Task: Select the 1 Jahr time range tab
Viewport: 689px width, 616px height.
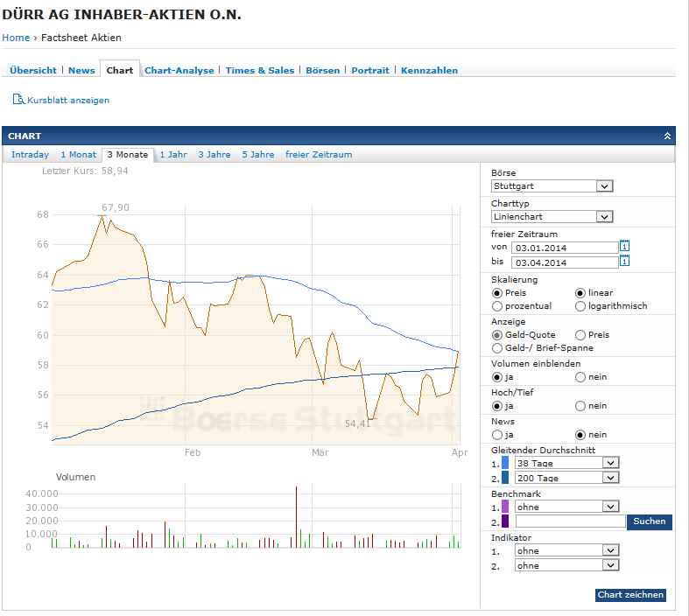Action: tap(172, 155)
